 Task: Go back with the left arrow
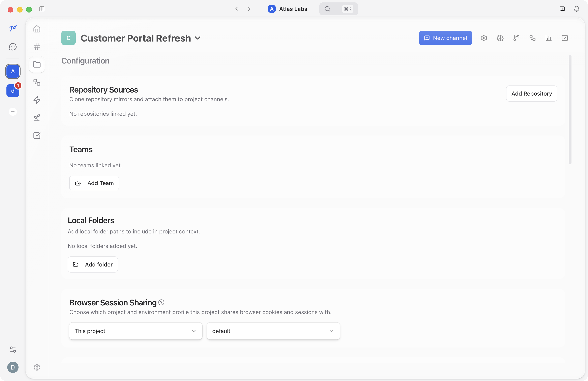(236, 9)
